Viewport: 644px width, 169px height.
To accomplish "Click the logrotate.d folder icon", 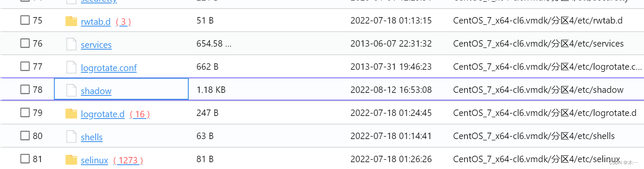I will (71, 114).
